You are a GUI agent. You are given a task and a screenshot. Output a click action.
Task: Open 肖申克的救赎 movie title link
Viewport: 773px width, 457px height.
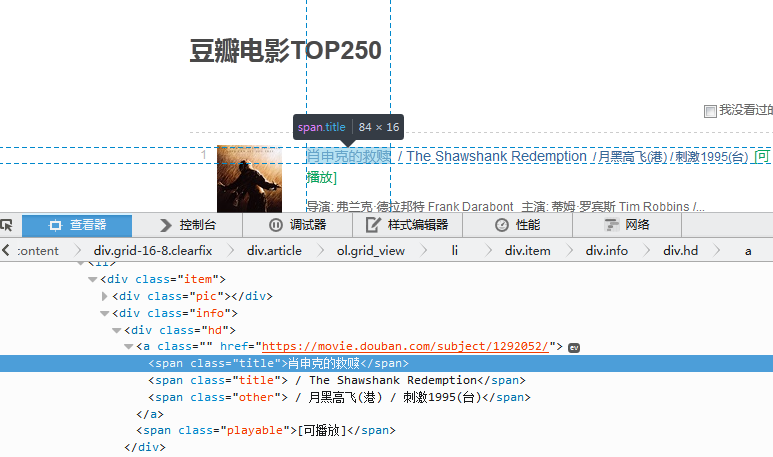pos(349,156)
